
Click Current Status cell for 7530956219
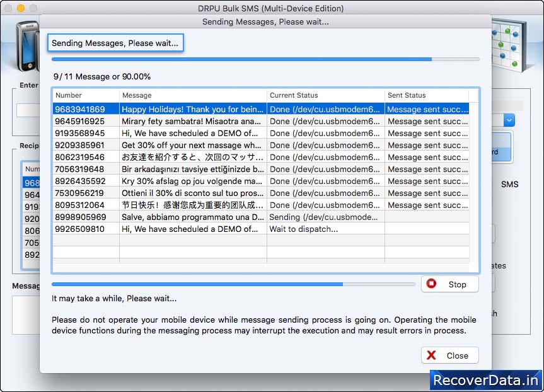[x=325, y=193]
